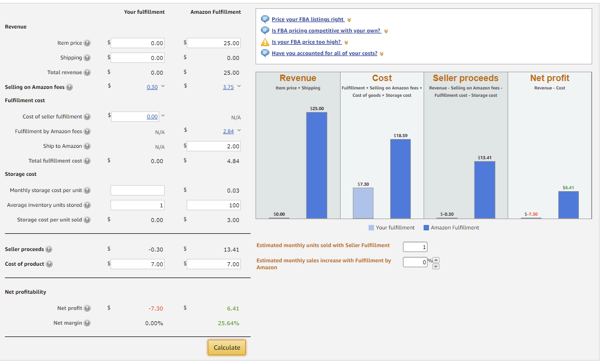Click the Ship to Amazon help icon
Screen dimensions: 602x364
[x=87, y=146]
